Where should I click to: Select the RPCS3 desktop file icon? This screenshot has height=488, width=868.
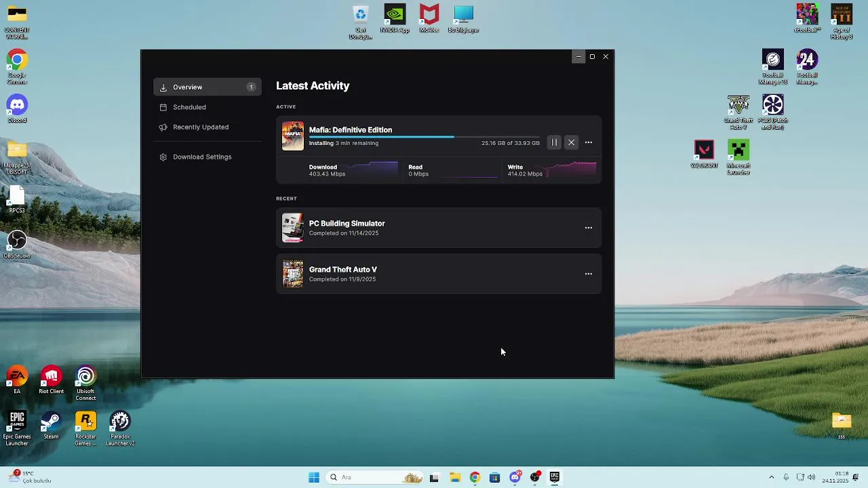point(17,200)
